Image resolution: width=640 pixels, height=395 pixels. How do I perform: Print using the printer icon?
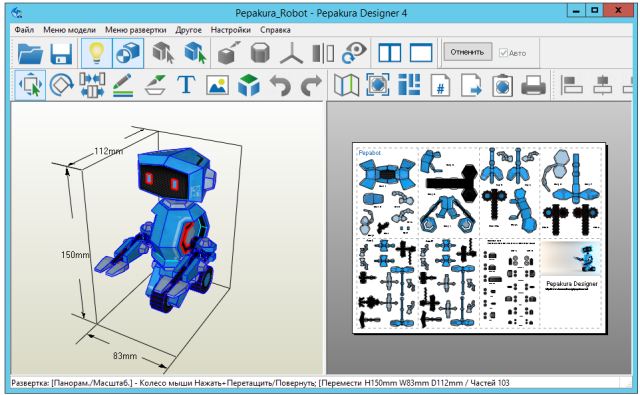533,85
